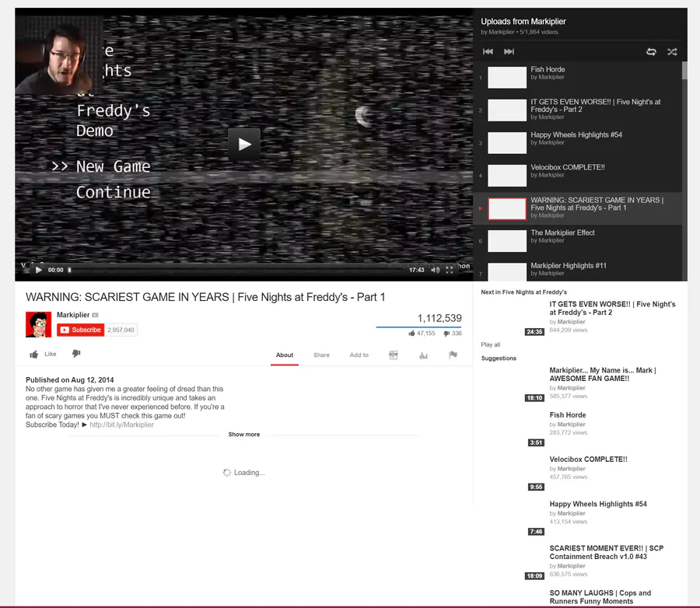This screenshot has width=700, height=608.
Task: Click the 24:35 duration badge thumbnail
Action: (534, 332)
